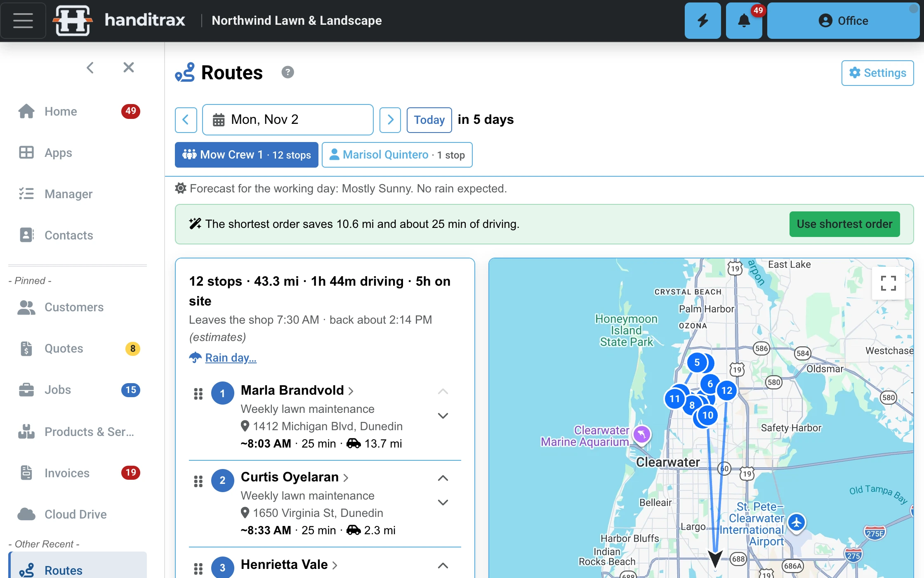The width and height of the screenshot is (924, 578).
Task: Click the handitrax logo icon
Action: [73, 21]
